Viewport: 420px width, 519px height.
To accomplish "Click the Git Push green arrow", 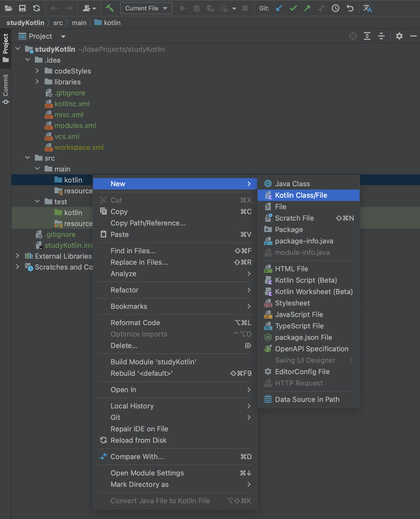I will [x=307, y=8].
